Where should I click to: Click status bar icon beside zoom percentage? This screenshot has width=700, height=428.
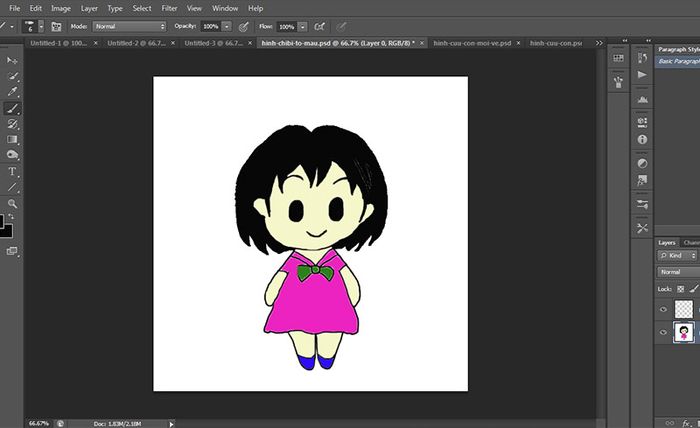(x=60, y=424)
